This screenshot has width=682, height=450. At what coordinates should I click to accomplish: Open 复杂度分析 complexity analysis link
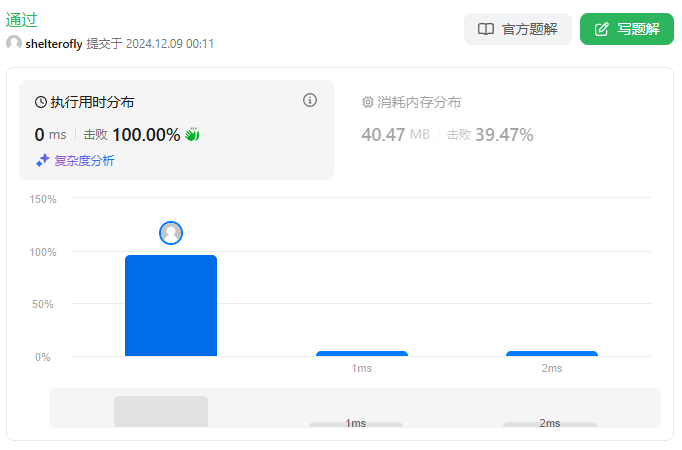point(84,161)
